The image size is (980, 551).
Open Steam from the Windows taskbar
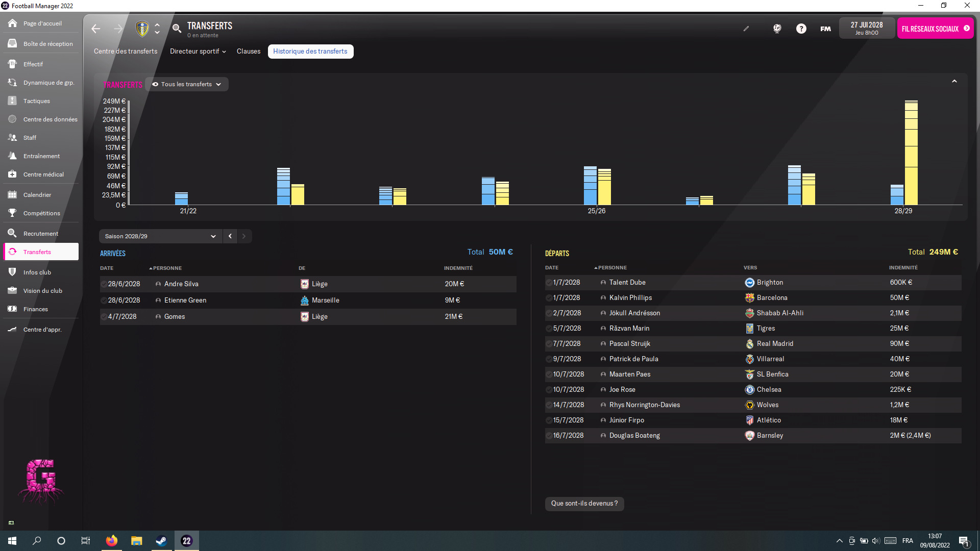tap(161, 541)
